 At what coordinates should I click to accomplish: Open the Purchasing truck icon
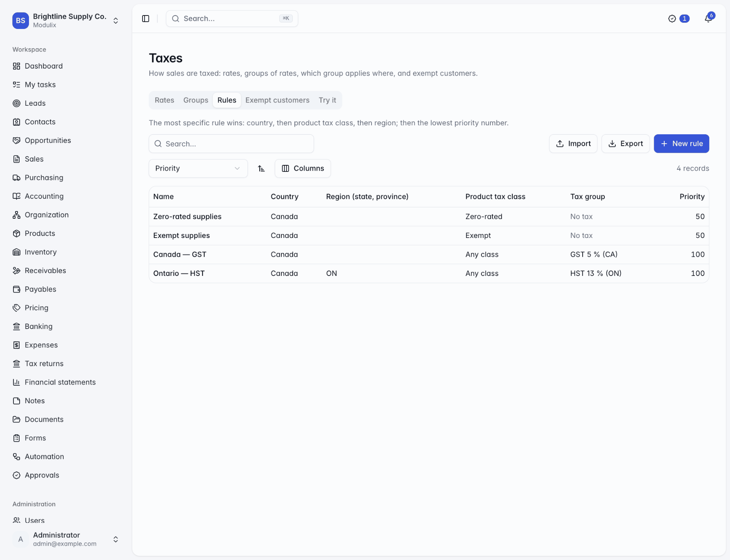16,178
